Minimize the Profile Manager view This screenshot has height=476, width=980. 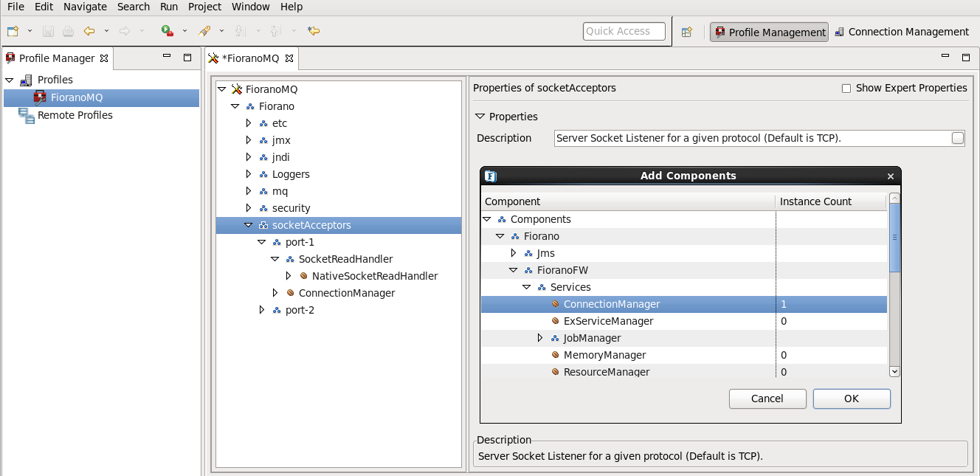(168, 57)
